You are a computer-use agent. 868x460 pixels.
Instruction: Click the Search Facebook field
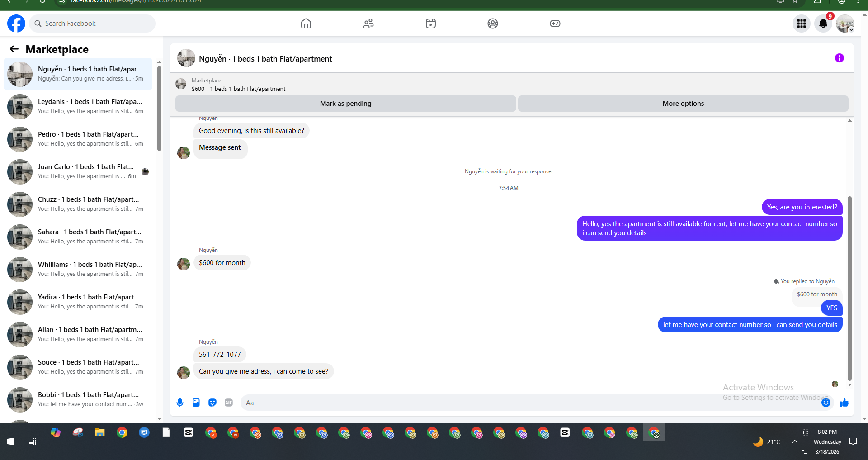pos(92,24)
